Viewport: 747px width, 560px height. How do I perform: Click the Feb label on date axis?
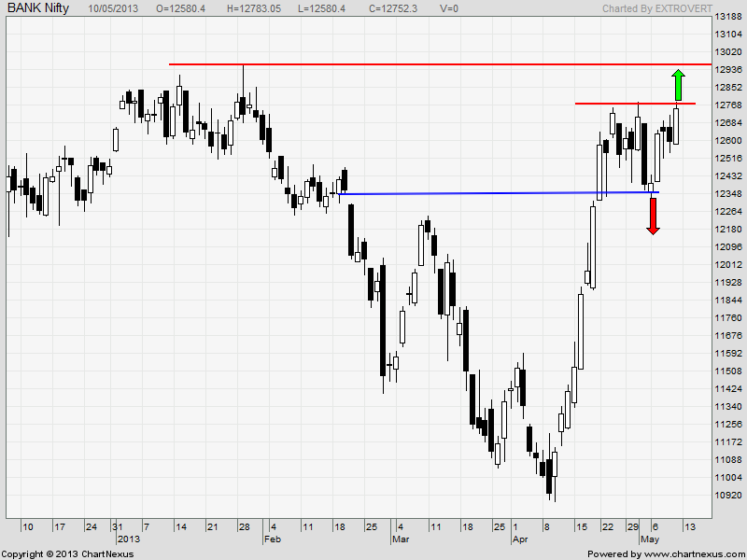click(x=273, y=539)
